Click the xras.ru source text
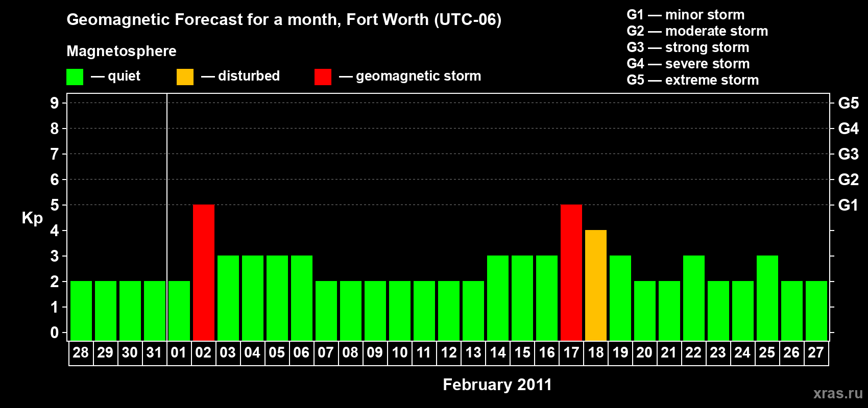Viewport: 868px width, 408px height. [838, 393]
